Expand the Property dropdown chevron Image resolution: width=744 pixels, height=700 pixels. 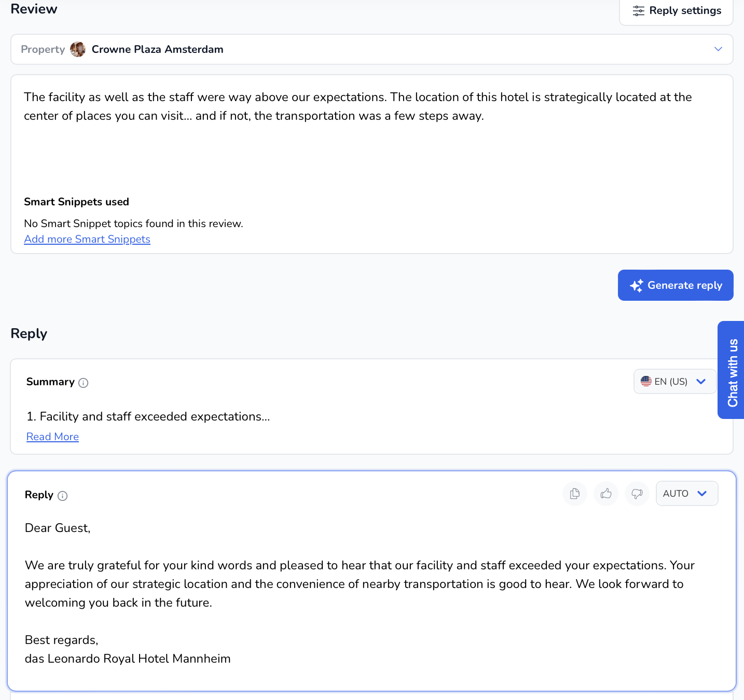click(719, 49)
